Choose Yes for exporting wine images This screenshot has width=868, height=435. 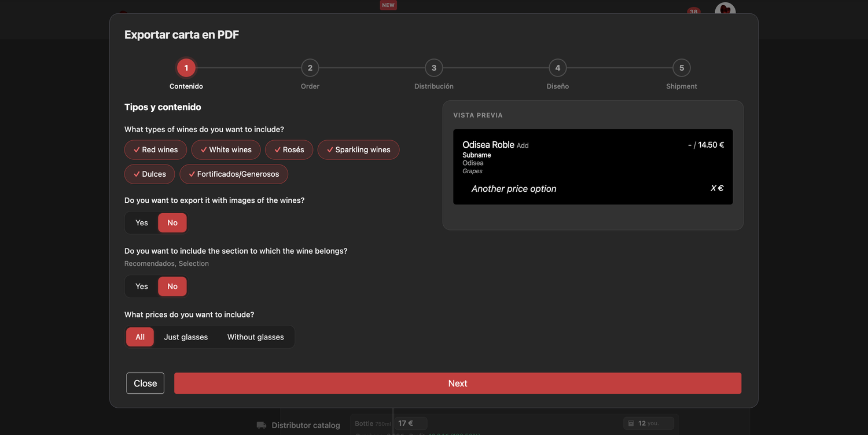point(142,222)
